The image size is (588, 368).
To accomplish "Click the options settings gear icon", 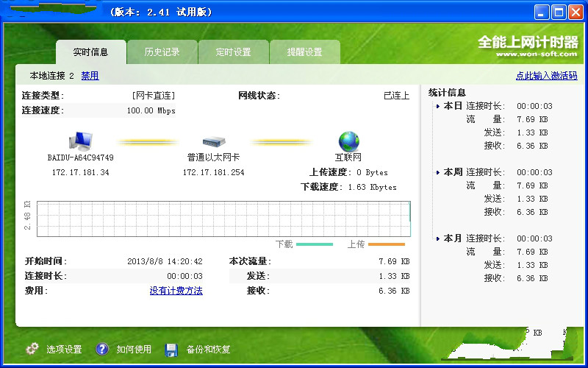I will coord(32,349).
